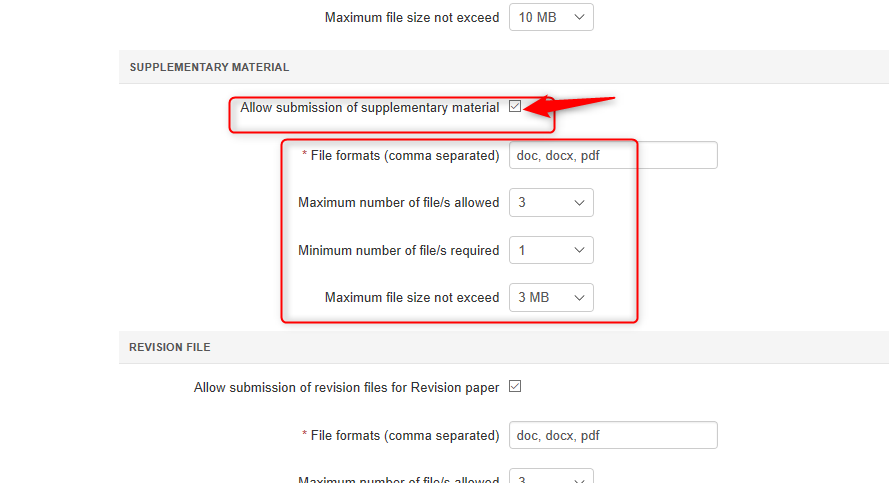Open the 3 MB maximum file size dropdown
The height and width of the screenshot is (483, 889).
(551, 297)
